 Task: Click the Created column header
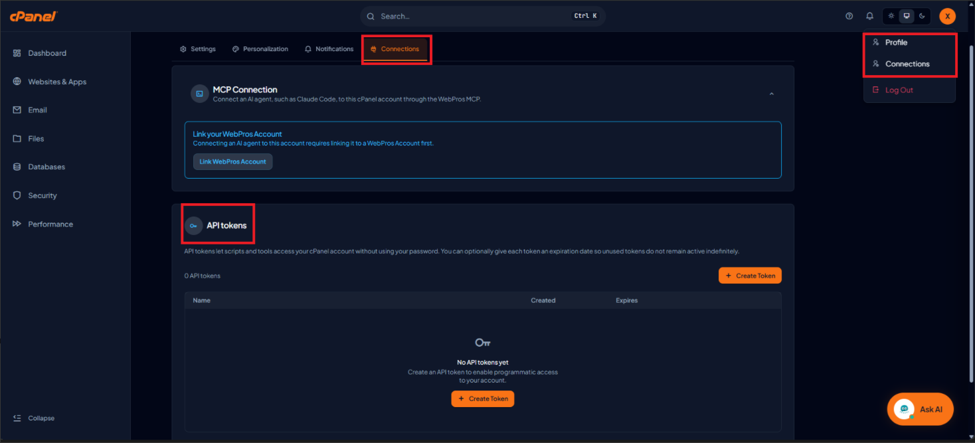tap(543, 301)
